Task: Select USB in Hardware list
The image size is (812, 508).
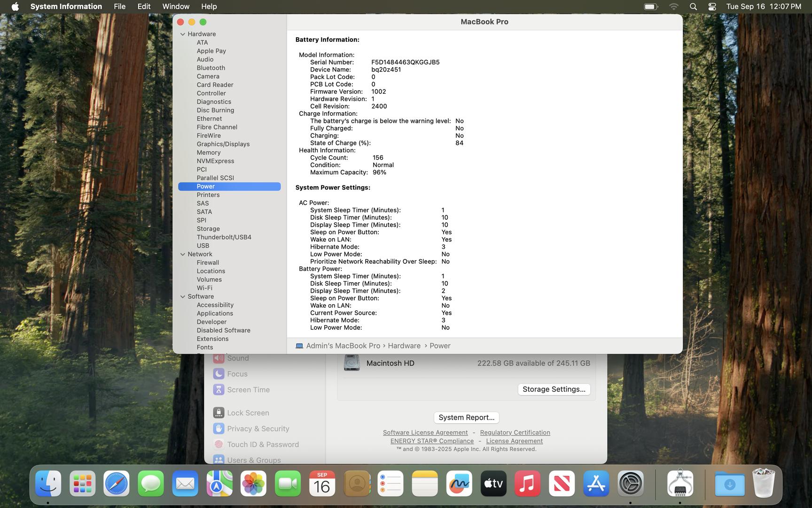Action: pyautogui.click(x=203, y=246)
